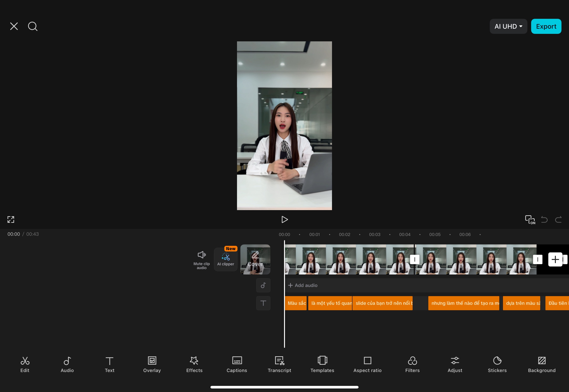Open the Text tool in bottom toolbar

(x=110, y=365)
